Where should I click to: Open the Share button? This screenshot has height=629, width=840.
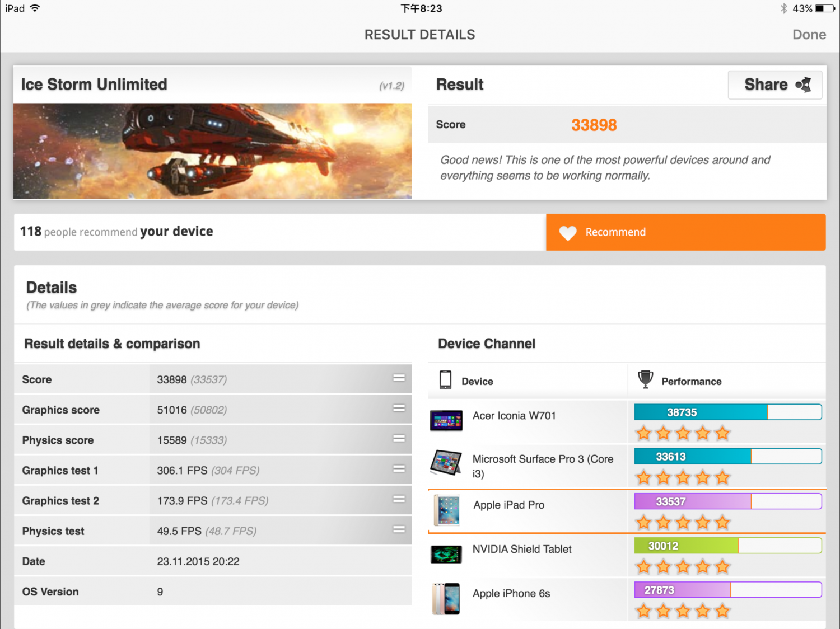click(x=775, y=85)
